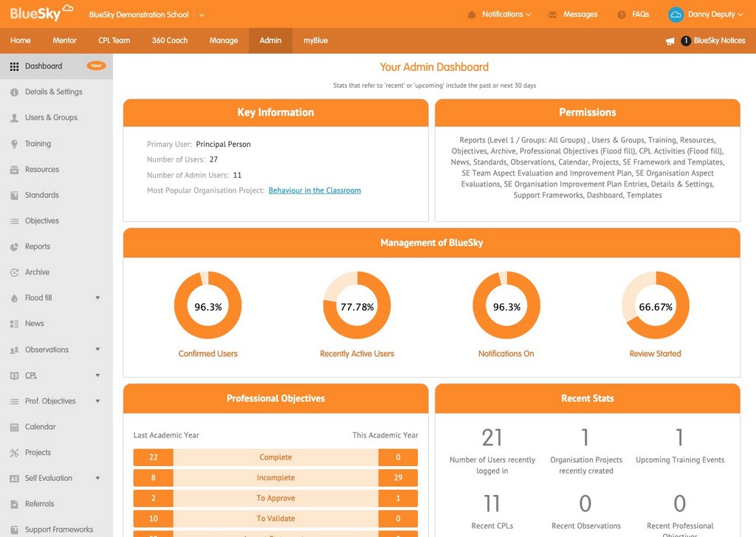Click the Resources box icon
This screenshot has height=537, width=756.
(x=15, y=170)
